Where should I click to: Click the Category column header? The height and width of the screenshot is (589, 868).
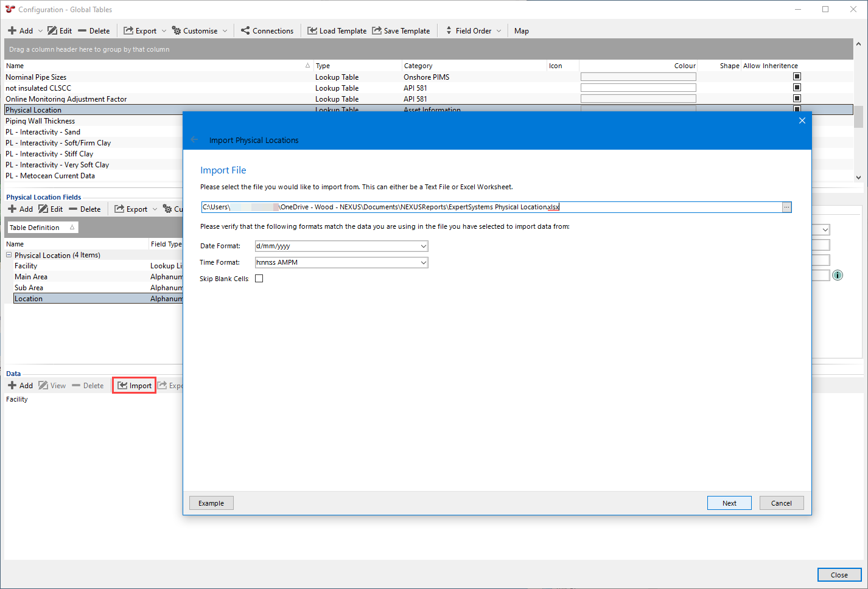click(x=474, y=66)
